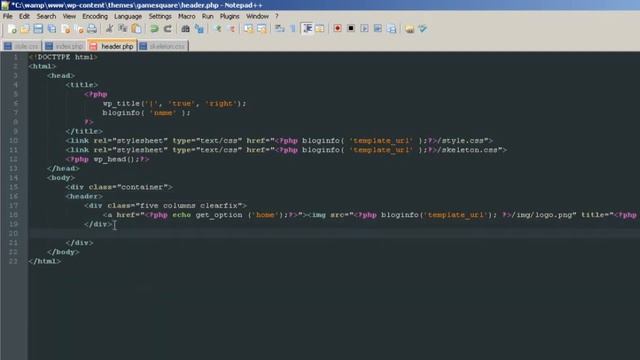Open the Encoding menu
Viewport: 640px width, 360px height.
[95, 16]
